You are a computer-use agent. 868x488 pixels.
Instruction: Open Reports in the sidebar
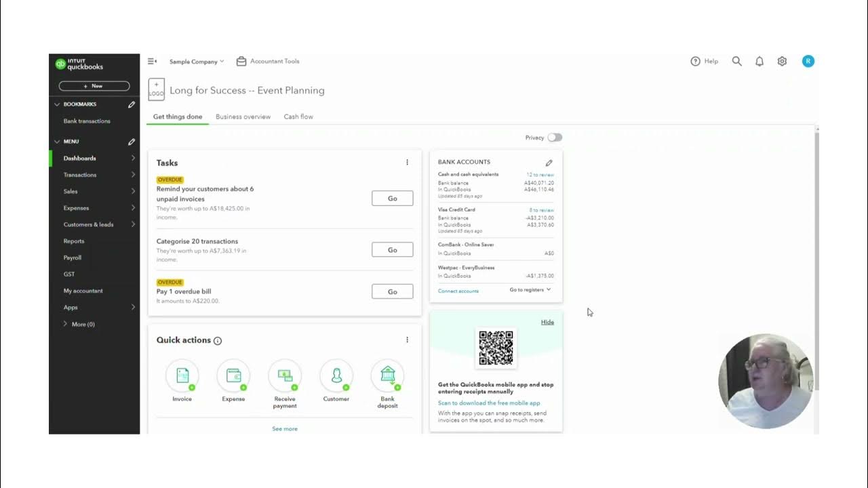pyautogui.click(x=74, y=241)
